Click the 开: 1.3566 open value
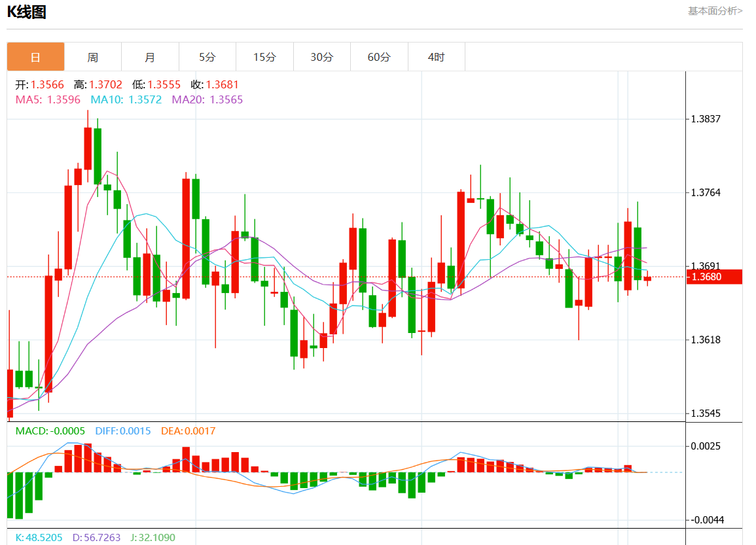756x545 pixels. [x=39, y=85]
